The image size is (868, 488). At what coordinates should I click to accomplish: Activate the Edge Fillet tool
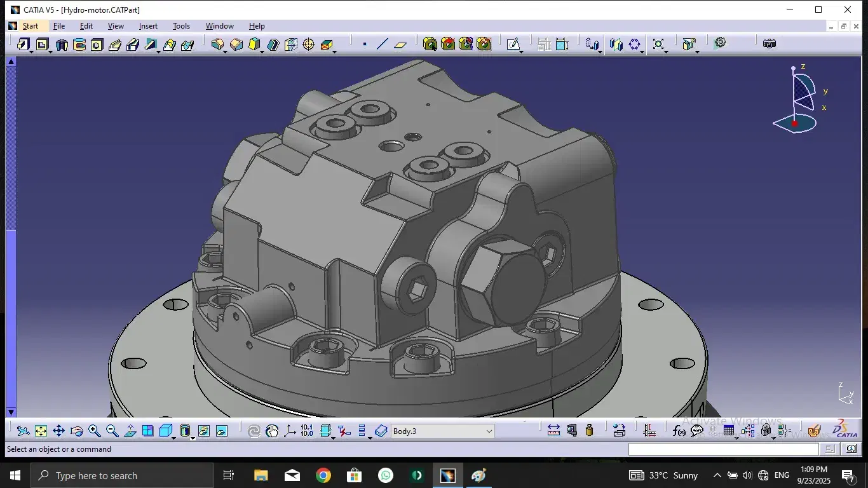pyautogui.click(x=217, y=44)
